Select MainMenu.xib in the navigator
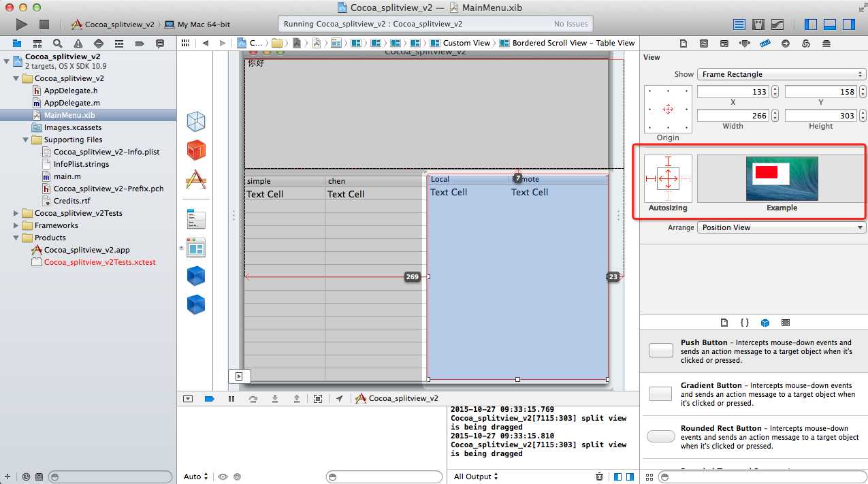The height and width of the screenshot is (484, 868). (89, 115)
